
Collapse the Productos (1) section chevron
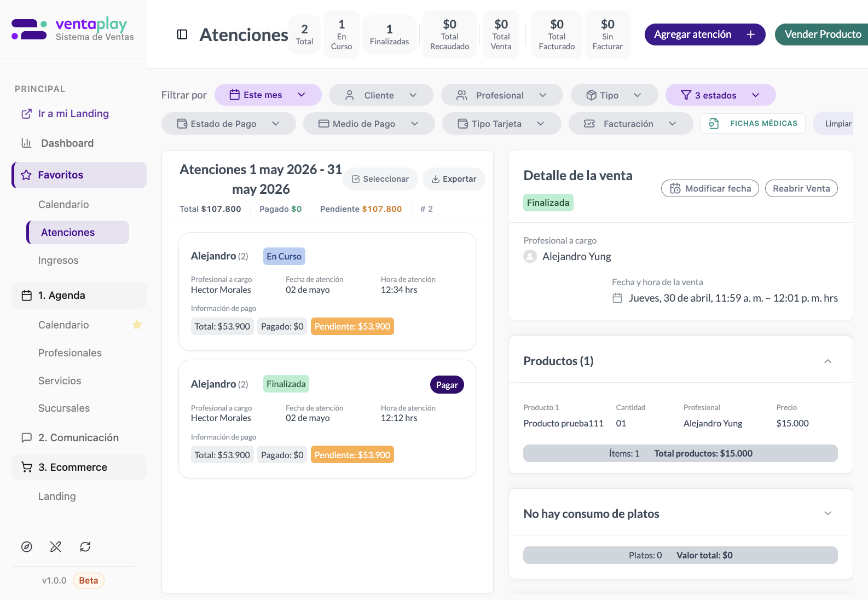pos(828,361)
